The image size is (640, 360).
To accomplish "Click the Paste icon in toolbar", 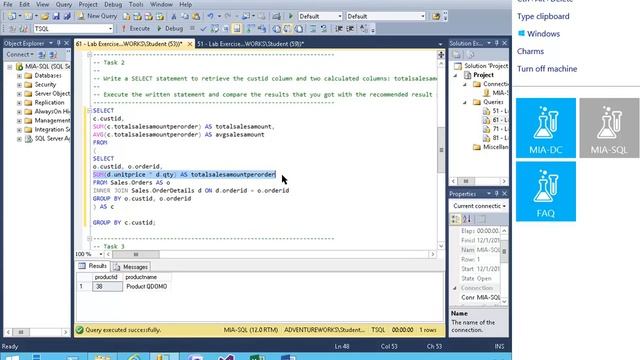I will 196,16.
